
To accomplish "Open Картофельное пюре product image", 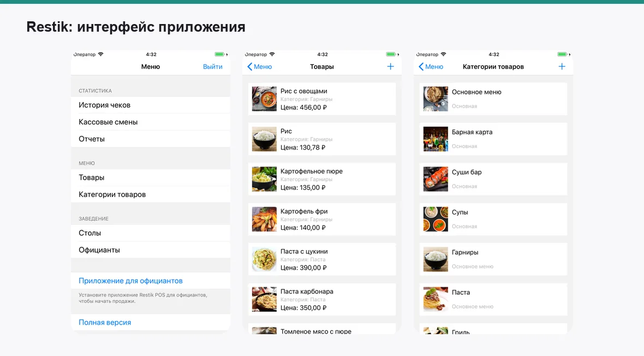I will (264, 179).
